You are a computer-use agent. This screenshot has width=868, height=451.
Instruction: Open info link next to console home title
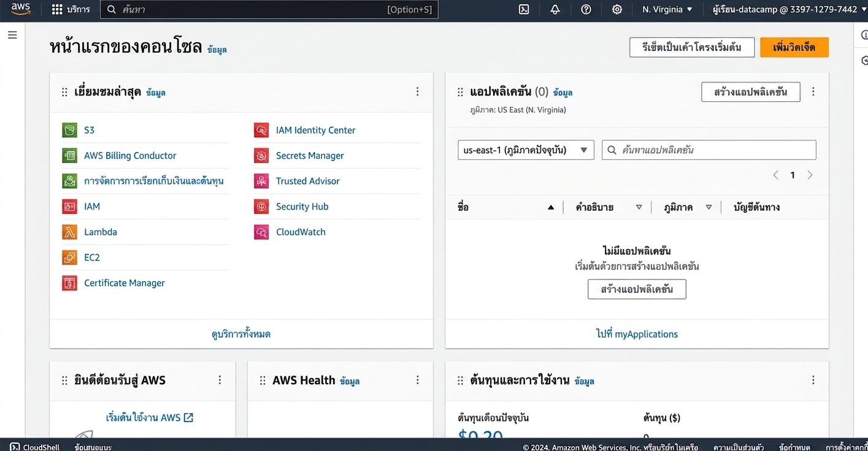(x=217, y=50)
